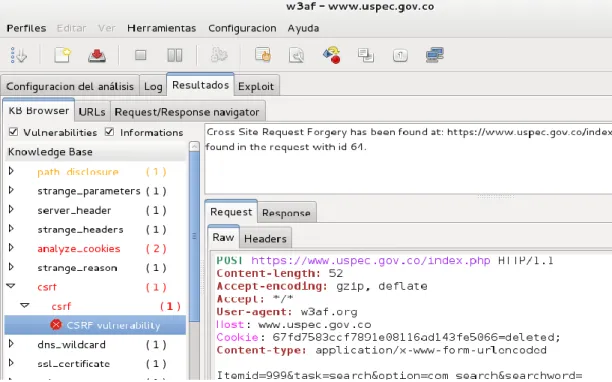
Task: Open the greyed Ver menu
Action: (107, 28)
